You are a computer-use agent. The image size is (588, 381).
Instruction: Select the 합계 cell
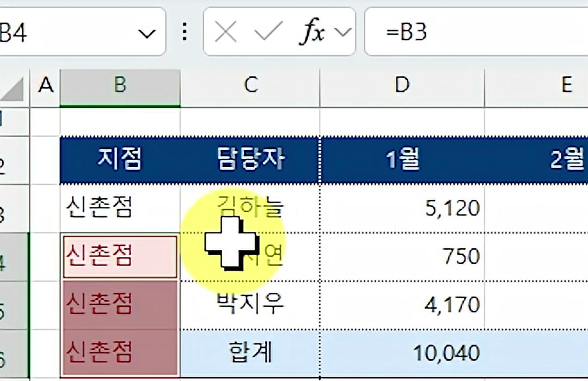(x=250, y=353)
